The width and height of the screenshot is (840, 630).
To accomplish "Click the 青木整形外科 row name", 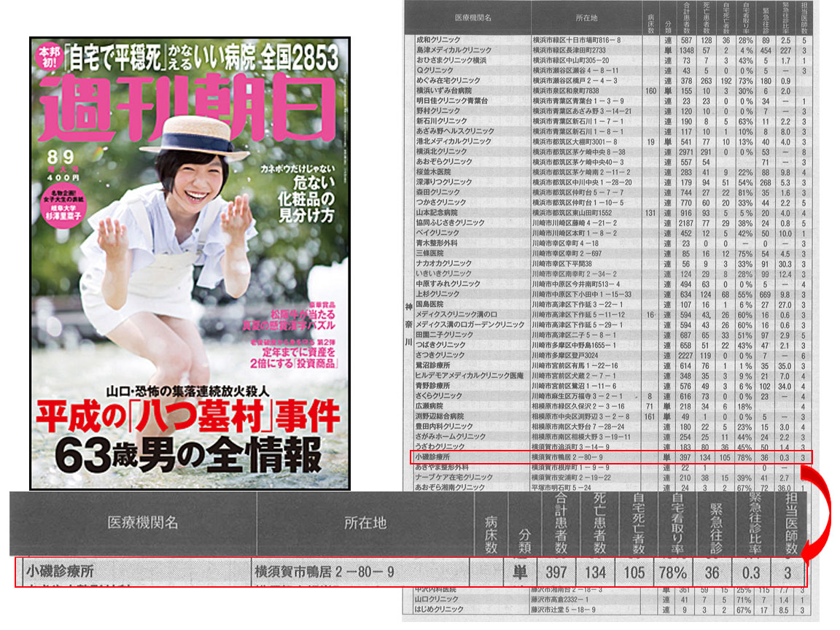I will click(x=437, y=243).
